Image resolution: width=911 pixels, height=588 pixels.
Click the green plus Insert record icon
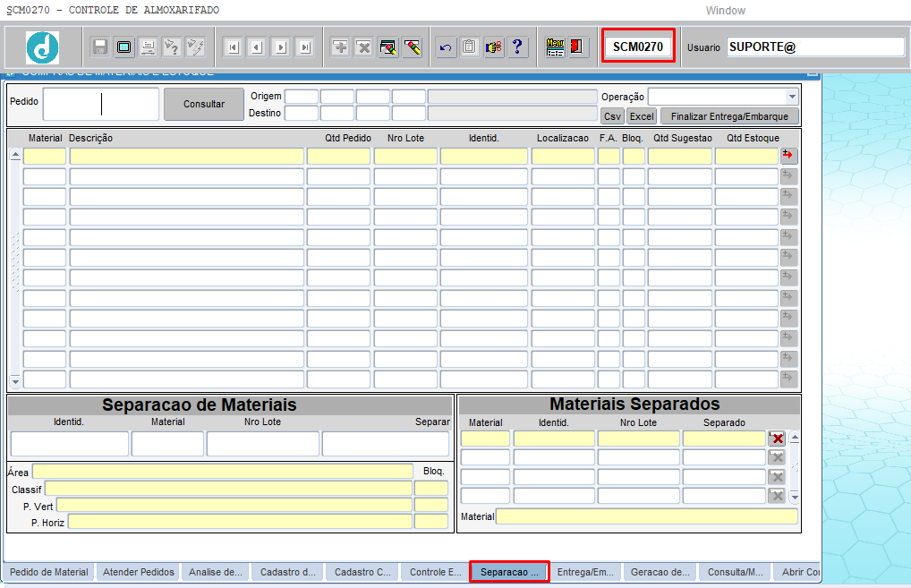(340, 47)
